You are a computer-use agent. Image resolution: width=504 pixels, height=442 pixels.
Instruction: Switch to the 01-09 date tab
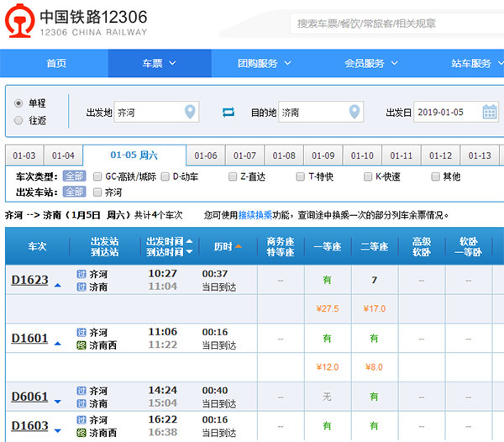[323, 155]
